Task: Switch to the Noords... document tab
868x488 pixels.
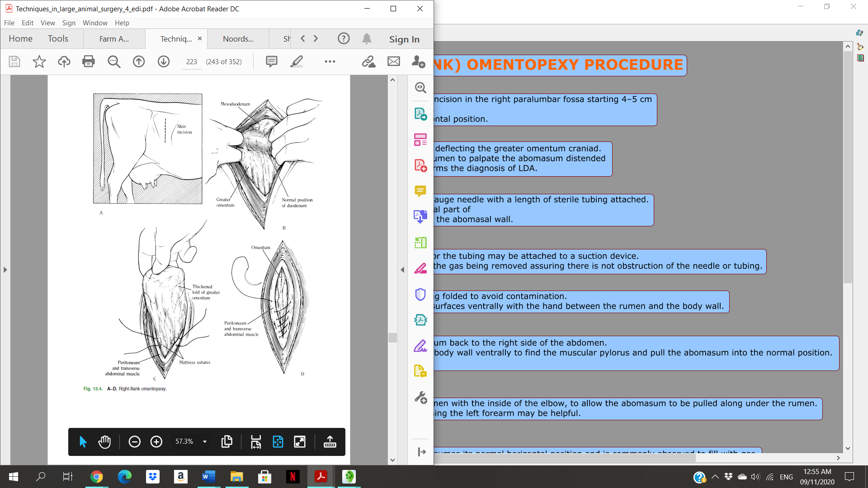Action: click(238, 39)
